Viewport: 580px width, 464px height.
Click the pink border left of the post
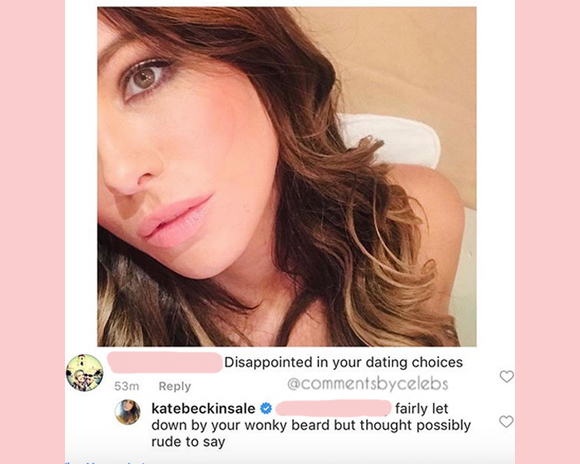[x=33, y=232]
